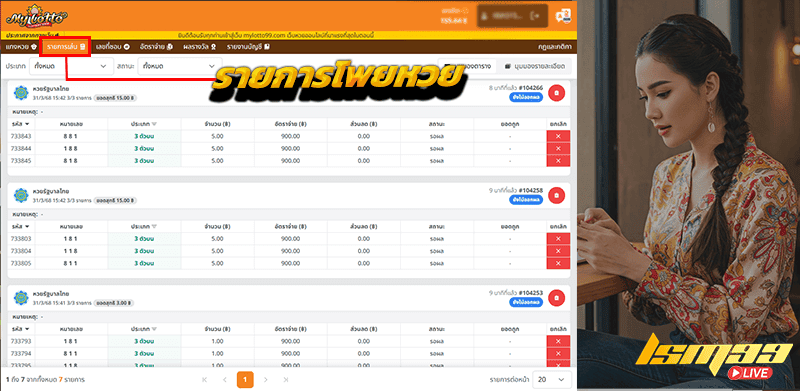This screenshot has width=800, height=391.
Task: Cancel entry 733803 with the red X
Action: 558,239
